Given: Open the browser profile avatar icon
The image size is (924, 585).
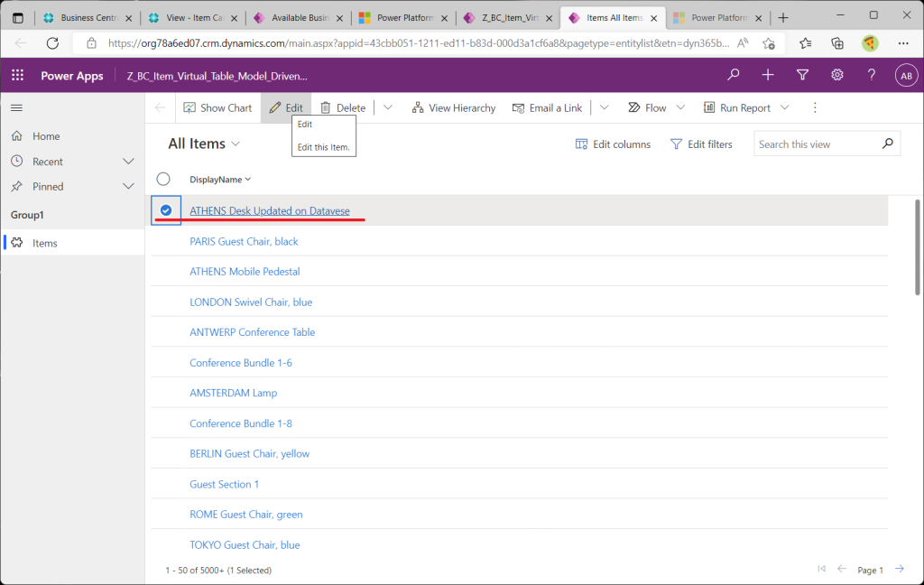Looking at the screenshot, I should (x=870, y=43).
